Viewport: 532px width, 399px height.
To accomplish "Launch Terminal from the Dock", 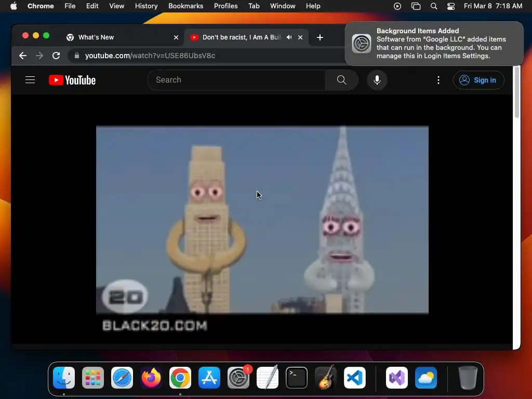I will [297, 378].
